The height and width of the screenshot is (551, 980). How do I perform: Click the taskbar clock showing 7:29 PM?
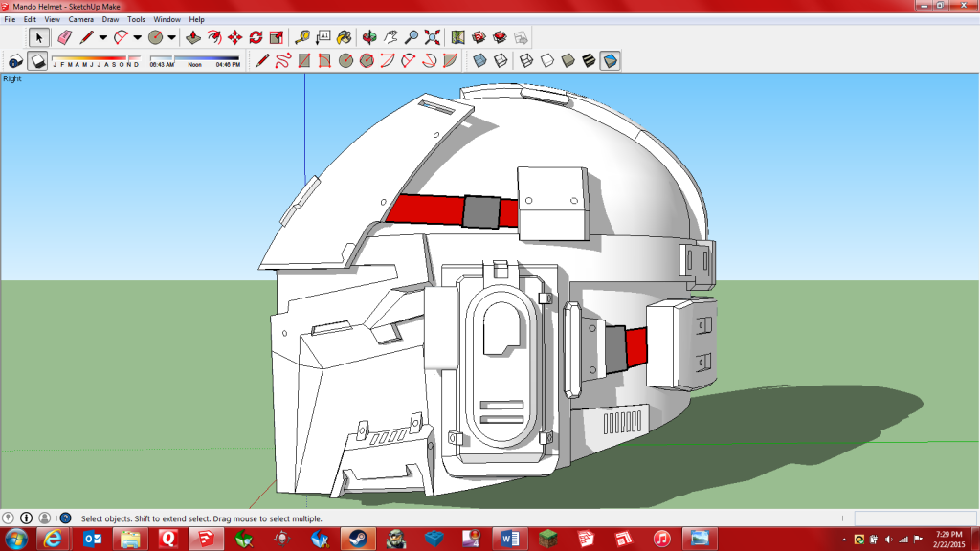[948, 540]
